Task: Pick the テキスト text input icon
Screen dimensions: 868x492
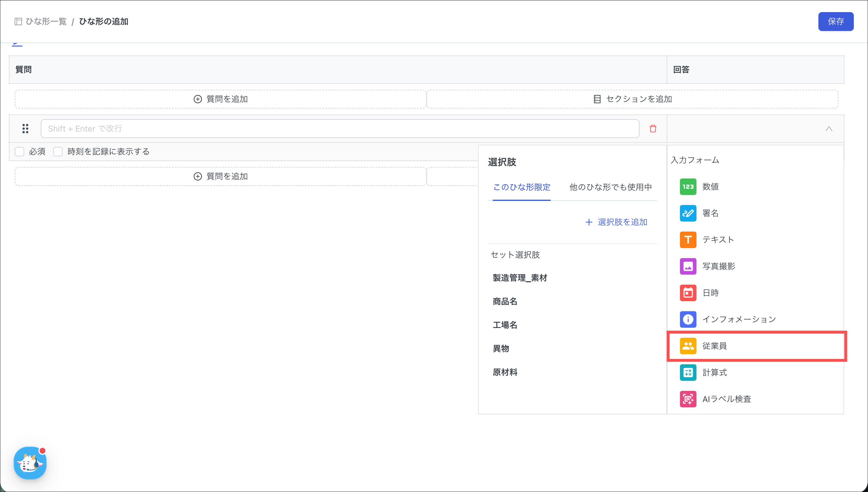Action: click(x=688, y=240)
